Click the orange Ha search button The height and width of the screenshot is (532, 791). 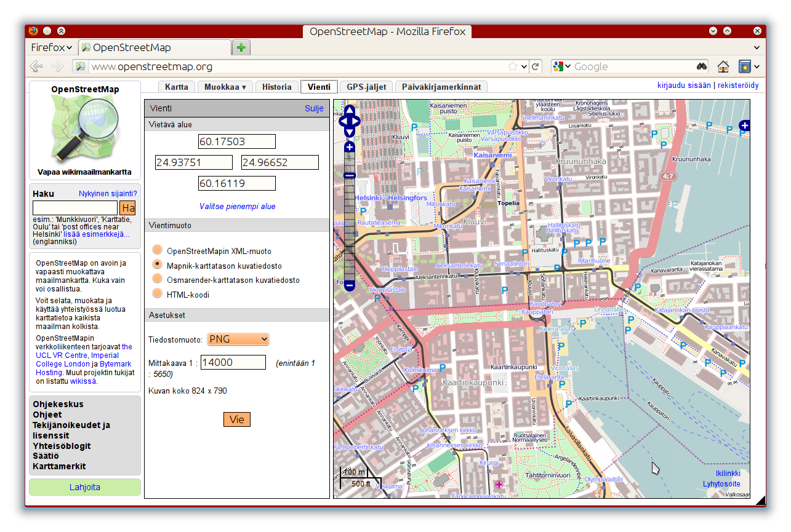pos(128,208)
